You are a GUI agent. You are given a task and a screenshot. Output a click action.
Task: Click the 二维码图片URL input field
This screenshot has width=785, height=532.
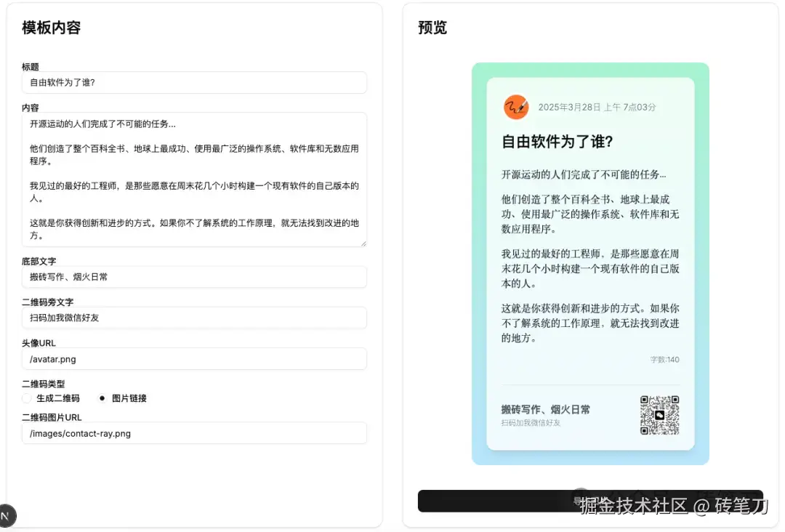click(194, 432)
